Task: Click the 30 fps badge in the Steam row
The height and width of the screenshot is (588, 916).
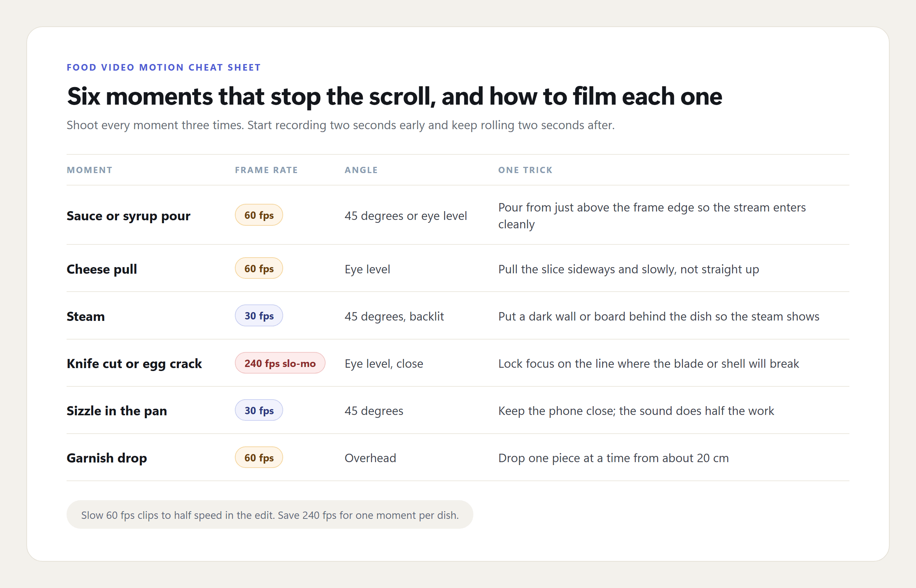Action: point(259,316)
